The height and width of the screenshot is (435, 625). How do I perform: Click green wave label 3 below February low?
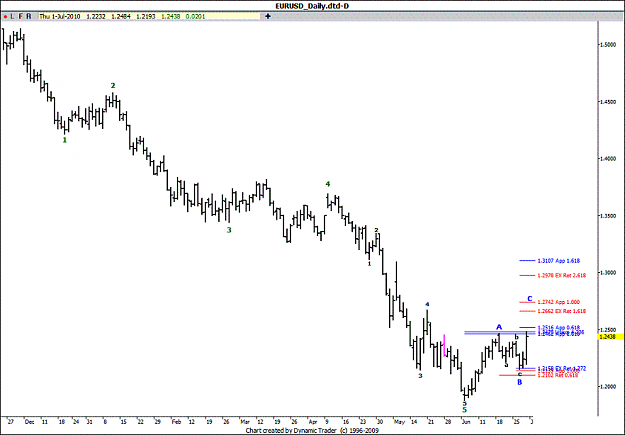[x=229, y=230]
